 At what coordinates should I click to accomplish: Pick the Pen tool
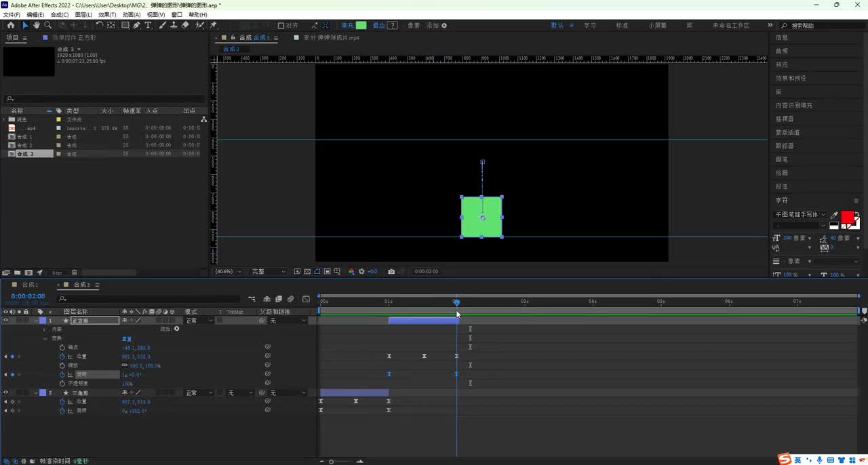coord(137,25)
